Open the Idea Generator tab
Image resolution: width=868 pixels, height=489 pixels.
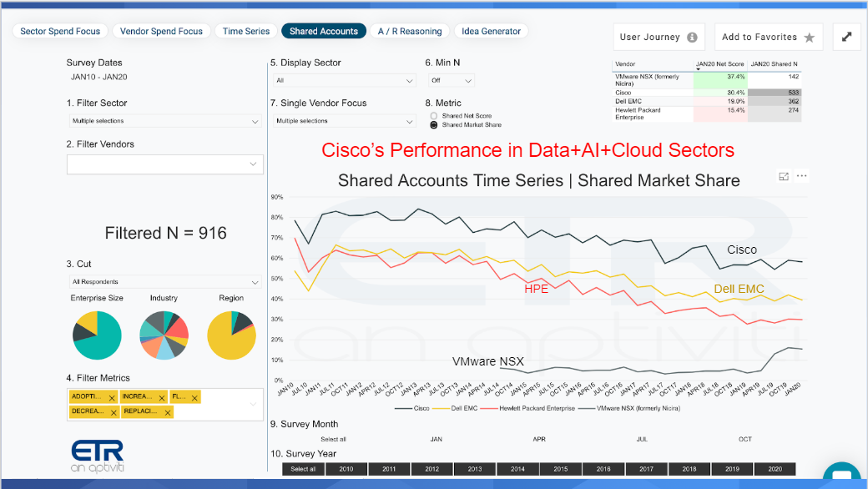[491, 31]
